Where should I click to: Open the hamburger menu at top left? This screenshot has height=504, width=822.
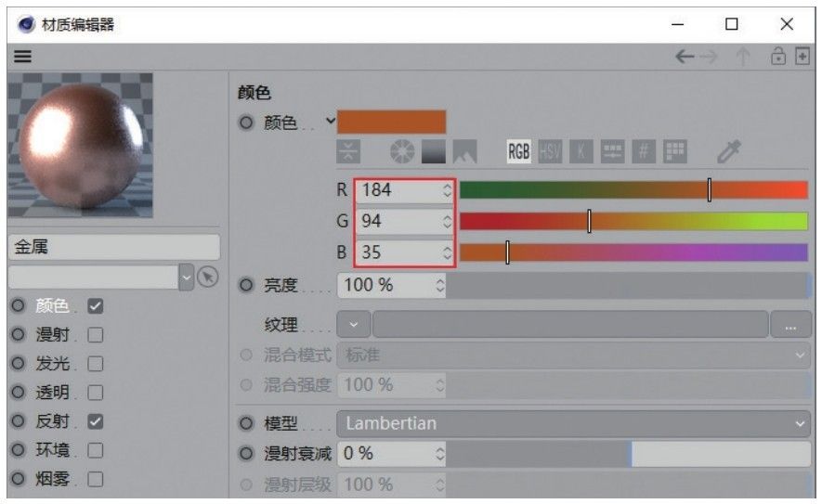tap(21, 57)
